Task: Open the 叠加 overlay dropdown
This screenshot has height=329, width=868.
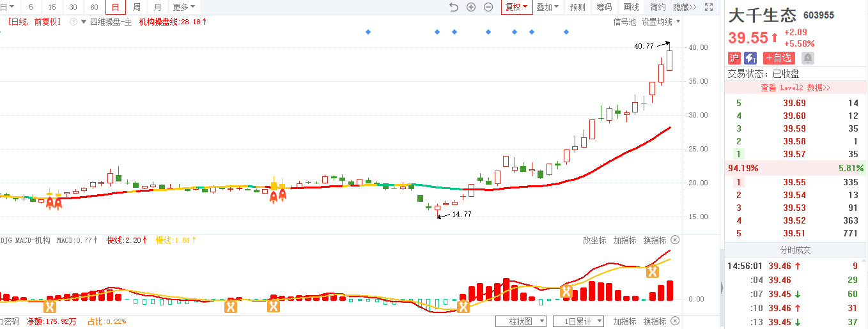Action: 547,7
